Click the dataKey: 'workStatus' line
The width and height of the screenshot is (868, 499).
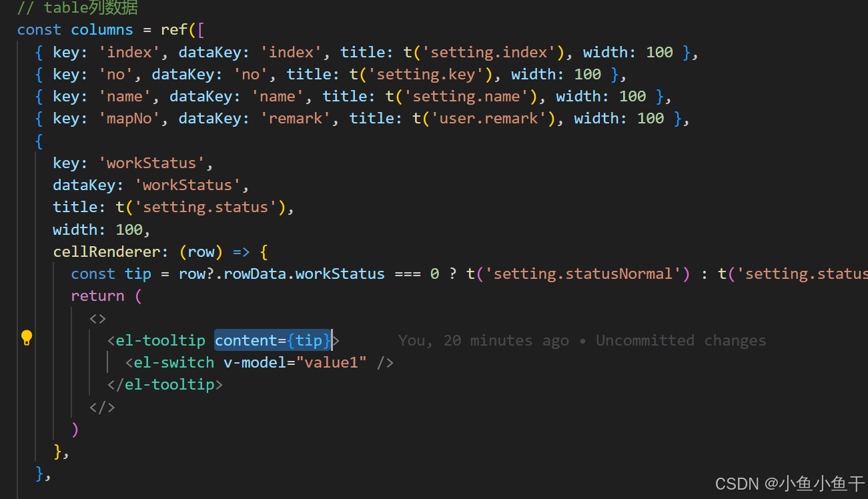click(x=151, y=185)
